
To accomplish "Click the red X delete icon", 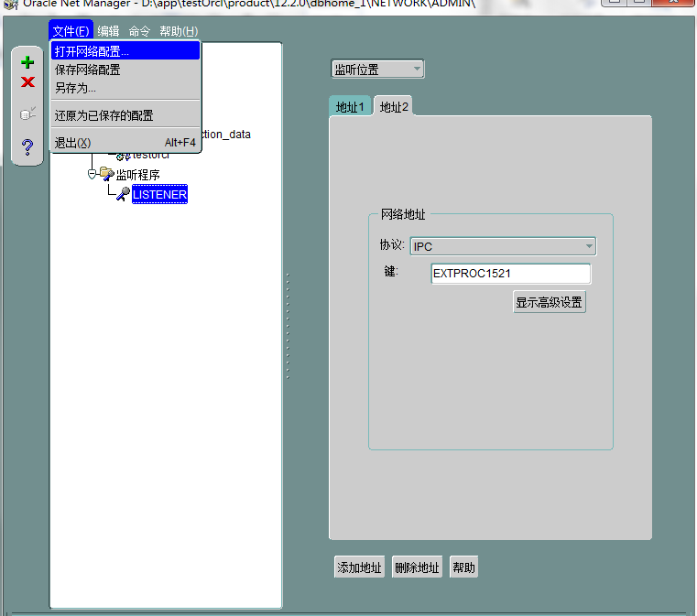I will (x=27, y=81).
